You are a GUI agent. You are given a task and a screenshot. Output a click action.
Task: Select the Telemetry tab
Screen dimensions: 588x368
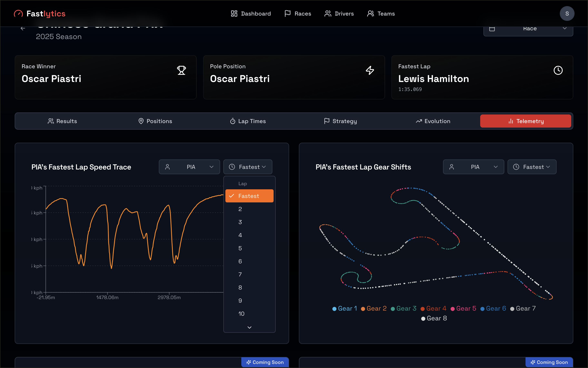click(526, 121)
